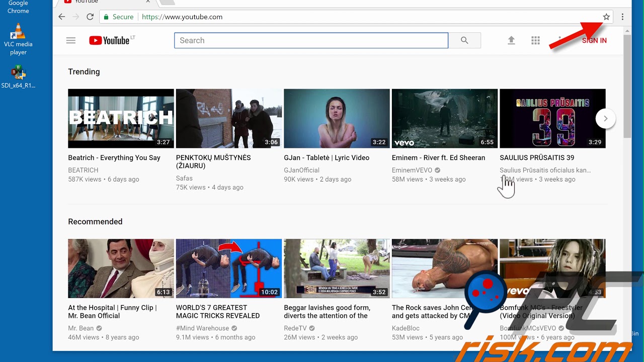
Task: Open SDI_x64_R1 desktop icon
Action: (x=18, y=77)
